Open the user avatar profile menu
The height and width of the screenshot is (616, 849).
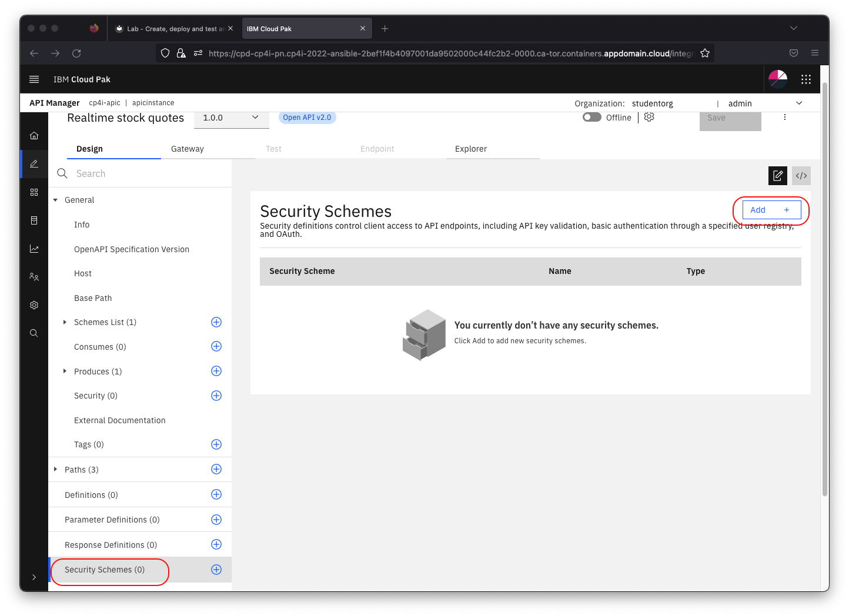(778, 79)
